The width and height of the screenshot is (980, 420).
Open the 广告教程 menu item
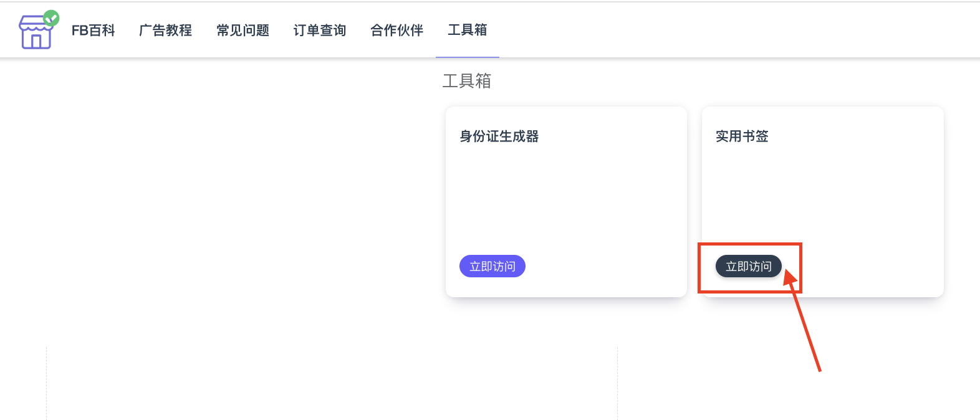166,30
